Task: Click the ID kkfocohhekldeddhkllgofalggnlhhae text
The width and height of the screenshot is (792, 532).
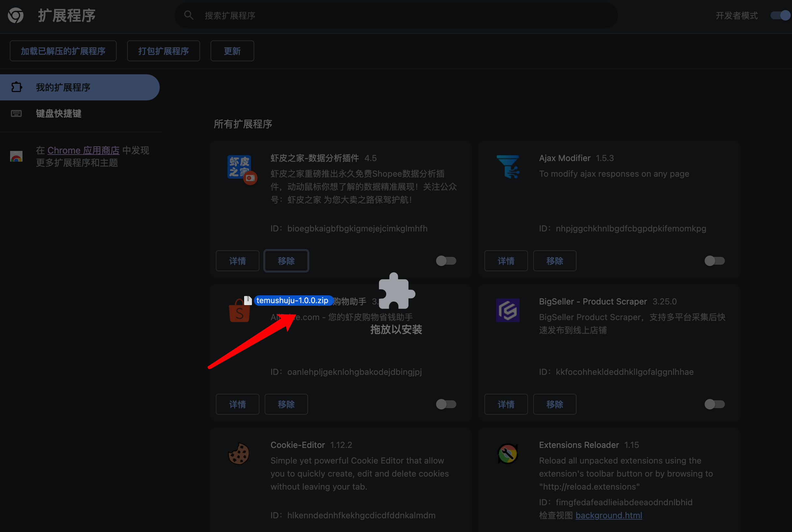Action: [616, 372]
